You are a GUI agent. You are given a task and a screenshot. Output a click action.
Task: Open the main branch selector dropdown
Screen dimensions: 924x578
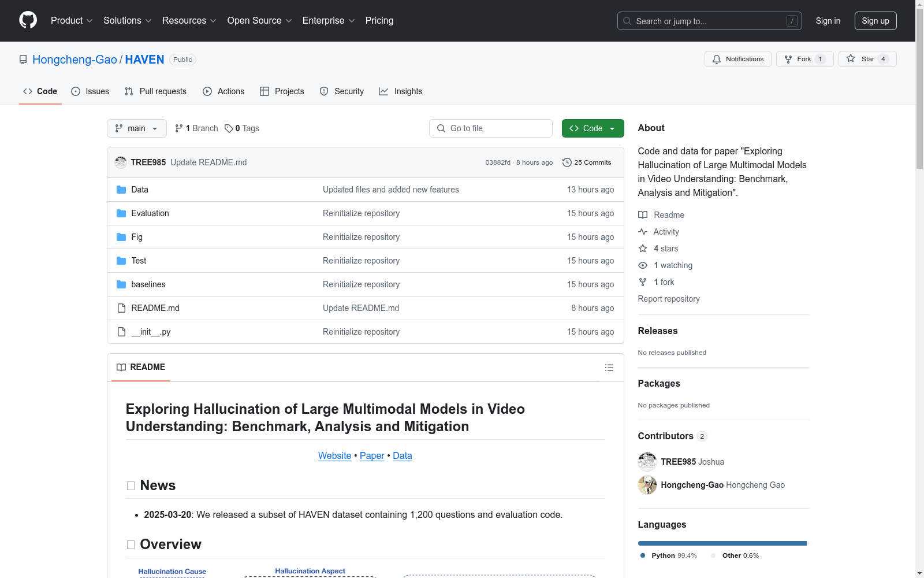tap(137, 128)
